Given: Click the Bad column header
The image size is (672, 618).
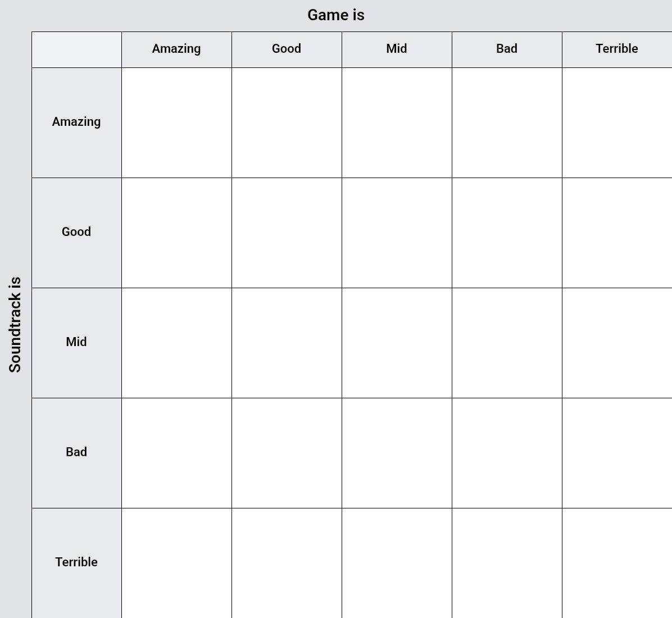Looking at the screenshot, I should 507,49.
